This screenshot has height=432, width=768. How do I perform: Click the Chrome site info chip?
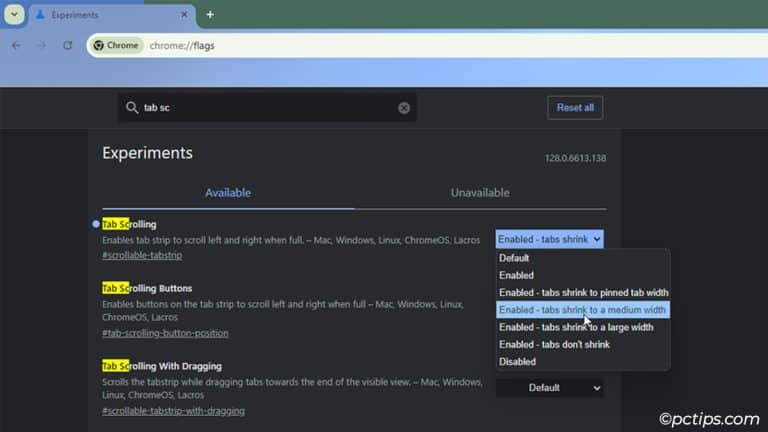tap(116, 45)
